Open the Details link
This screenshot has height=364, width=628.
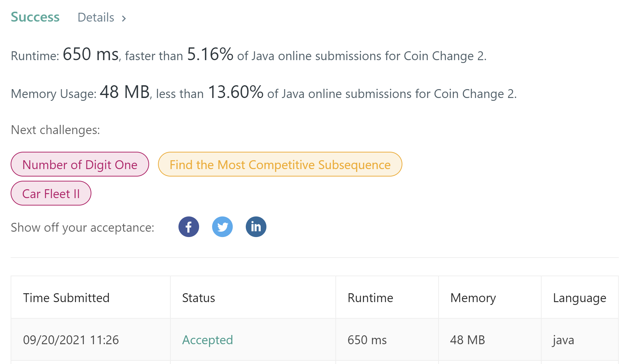[96, 18]
